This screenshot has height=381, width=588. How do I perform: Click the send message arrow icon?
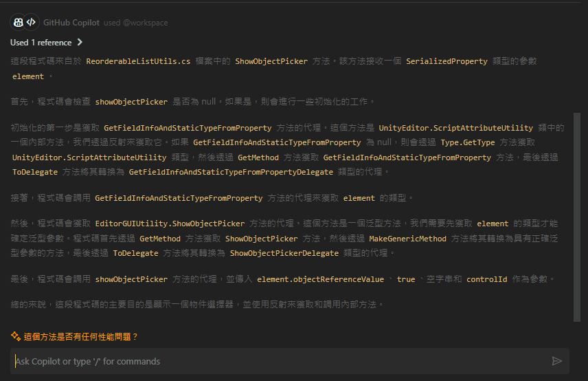click(557, 361)
